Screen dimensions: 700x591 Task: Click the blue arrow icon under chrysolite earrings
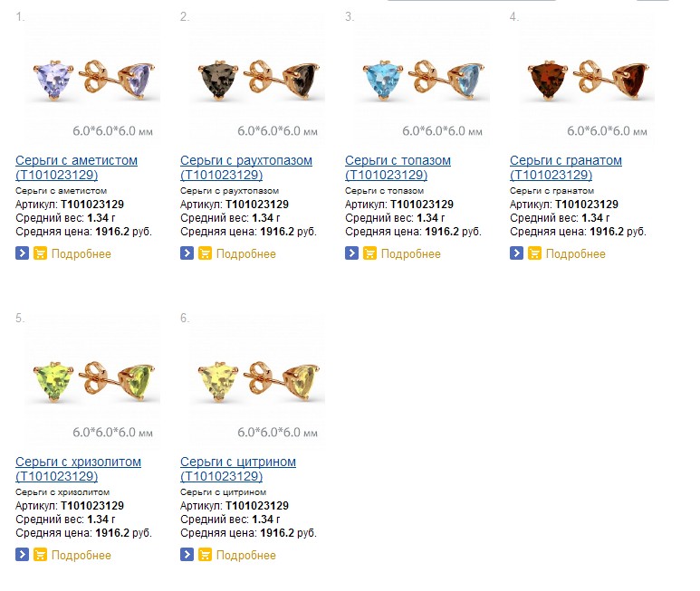(23, 555)
